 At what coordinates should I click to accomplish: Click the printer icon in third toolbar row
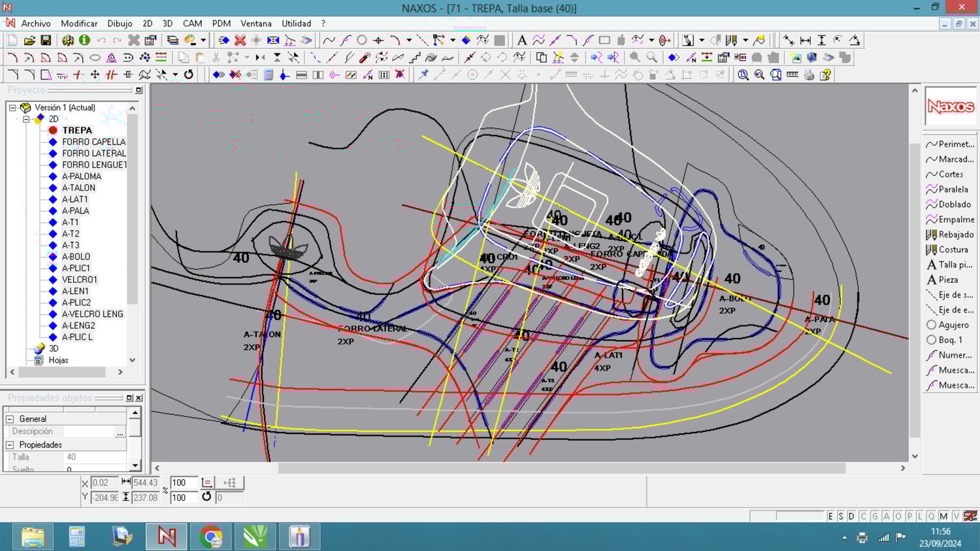tap(809, 75)
